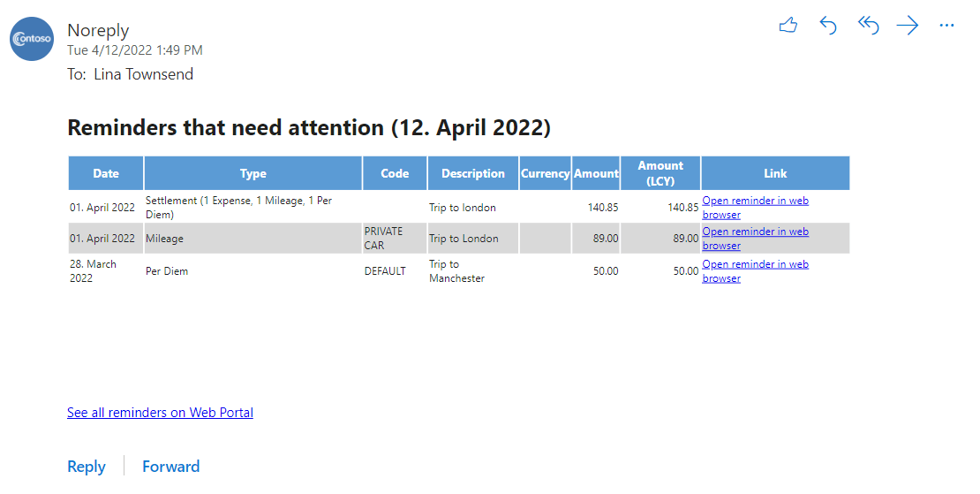Click recipient Lina Townsend

(143, 74)
